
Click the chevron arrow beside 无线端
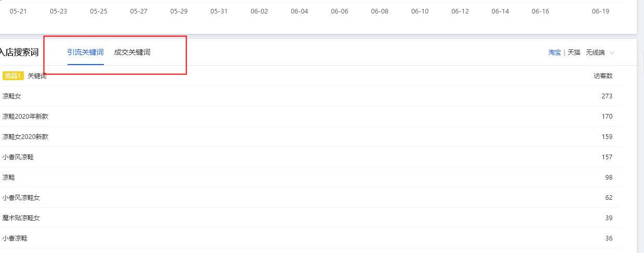[612, 53]
